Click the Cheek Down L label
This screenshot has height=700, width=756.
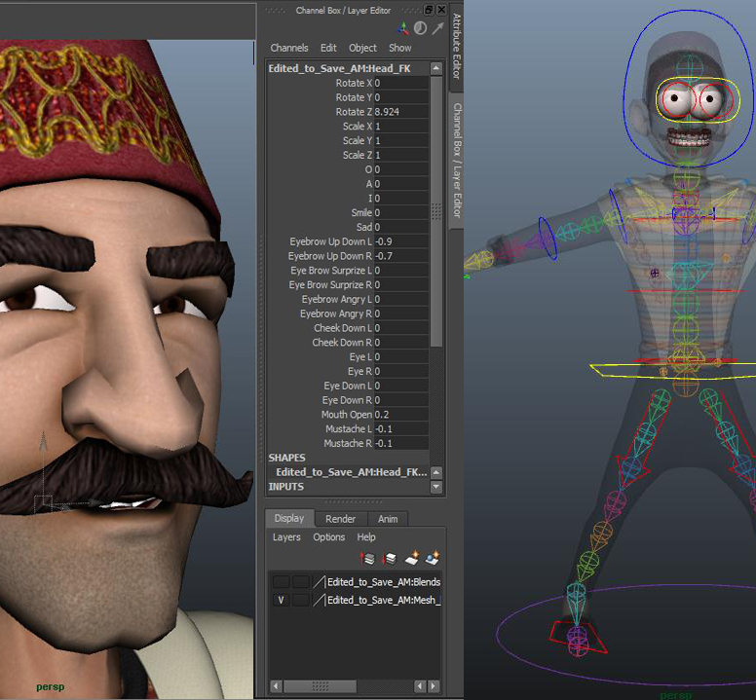(343, 328)
